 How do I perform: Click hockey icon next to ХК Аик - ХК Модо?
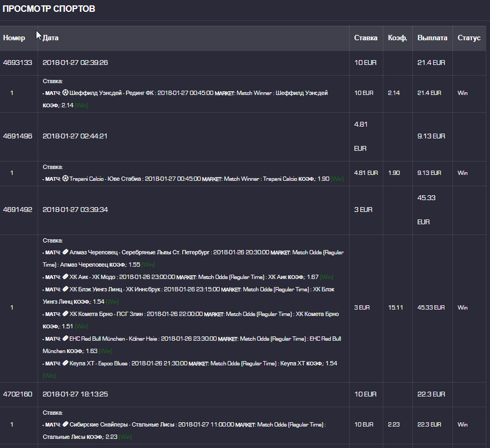point(65,277)
